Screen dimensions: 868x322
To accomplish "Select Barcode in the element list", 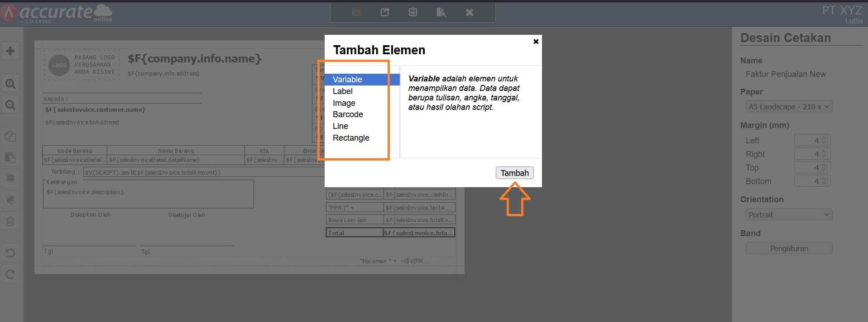I will point(348,114).
